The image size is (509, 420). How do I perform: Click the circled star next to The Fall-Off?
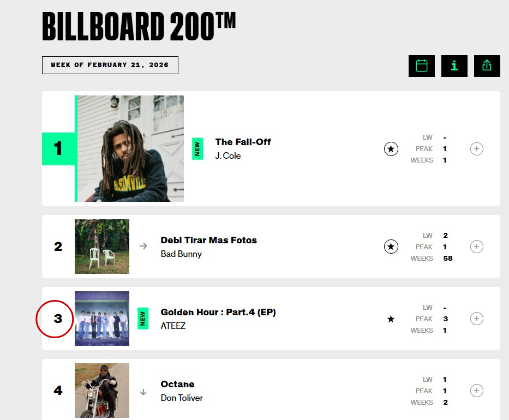pyautogui.click(x=391, y=149)
